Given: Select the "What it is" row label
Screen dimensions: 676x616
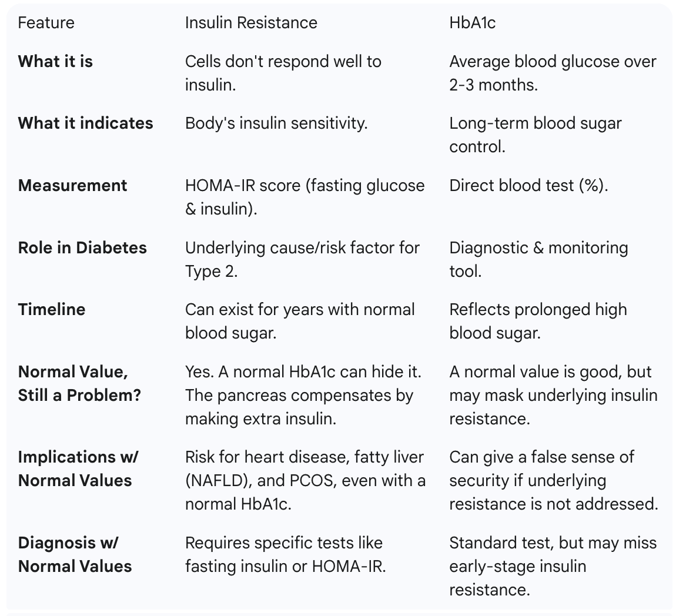Looking at the screenshot, I should pyautogui.click(x=55, y=61).
